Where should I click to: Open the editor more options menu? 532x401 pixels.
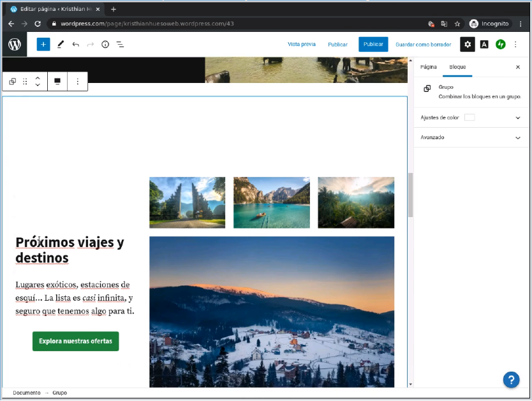[515, 45]
